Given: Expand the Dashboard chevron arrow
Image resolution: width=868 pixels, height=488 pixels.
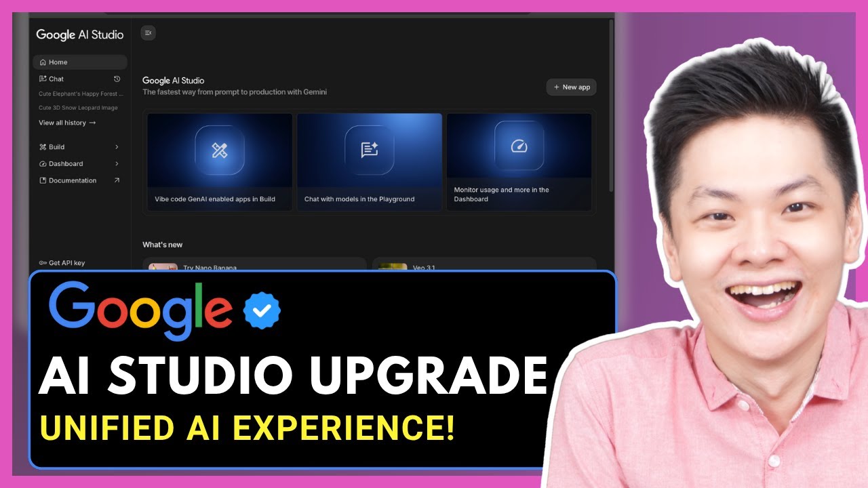Looking at the screenshot, I should tap(117, 164).
